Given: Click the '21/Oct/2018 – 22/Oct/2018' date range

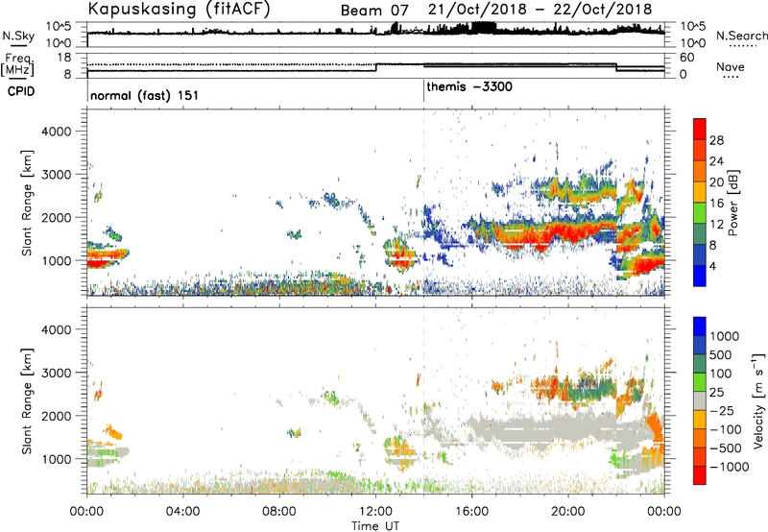Looking at the screenshot, I should coord(540,10).
